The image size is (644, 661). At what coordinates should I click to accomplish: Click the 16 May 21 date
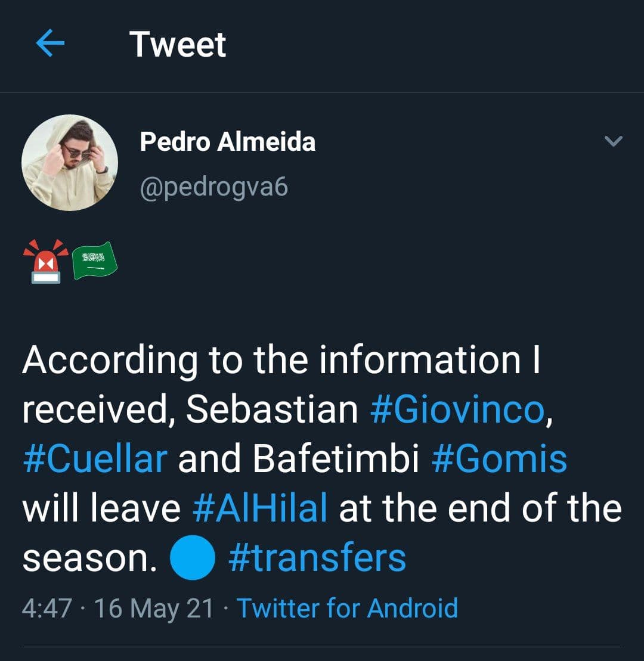(153, 608)
